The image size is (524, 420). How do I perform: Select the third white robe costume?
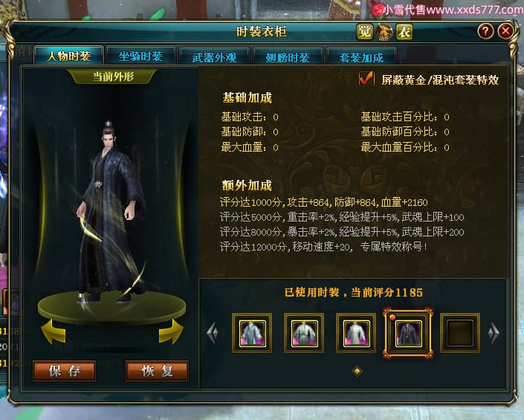tap(356, 333)
